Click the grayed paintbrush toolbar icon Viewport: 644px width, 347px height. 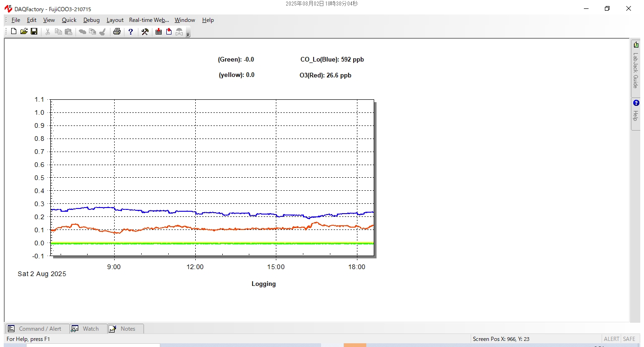coord(103,31)
